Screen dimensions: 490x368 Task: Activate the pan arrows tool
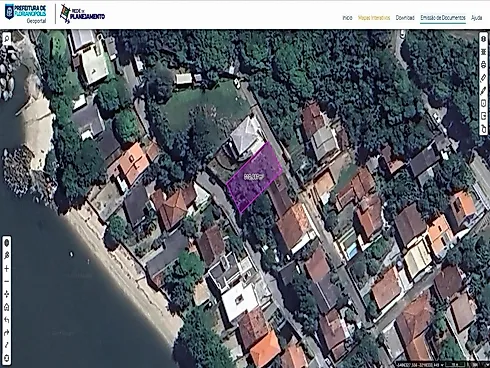6,294
